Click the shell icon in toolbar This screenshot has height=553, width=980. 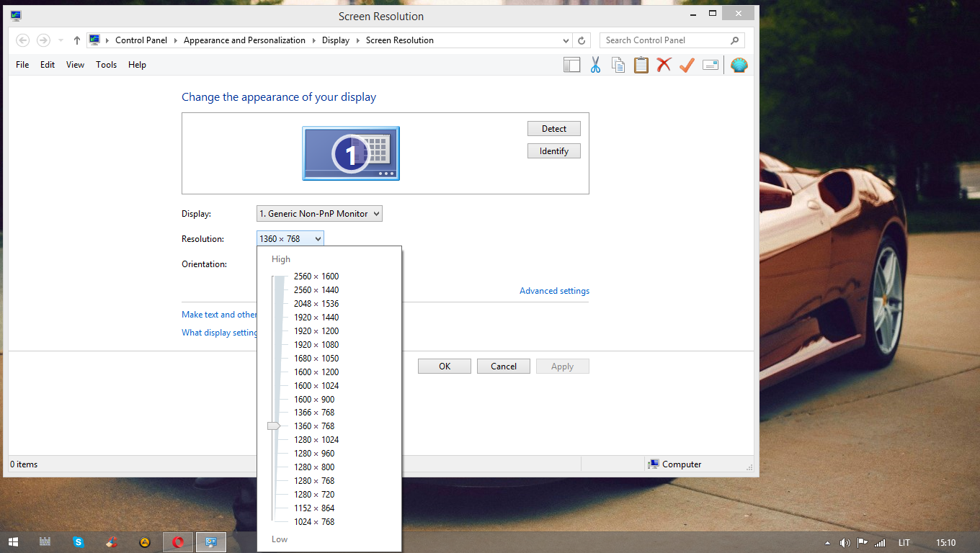pos(739,65)
